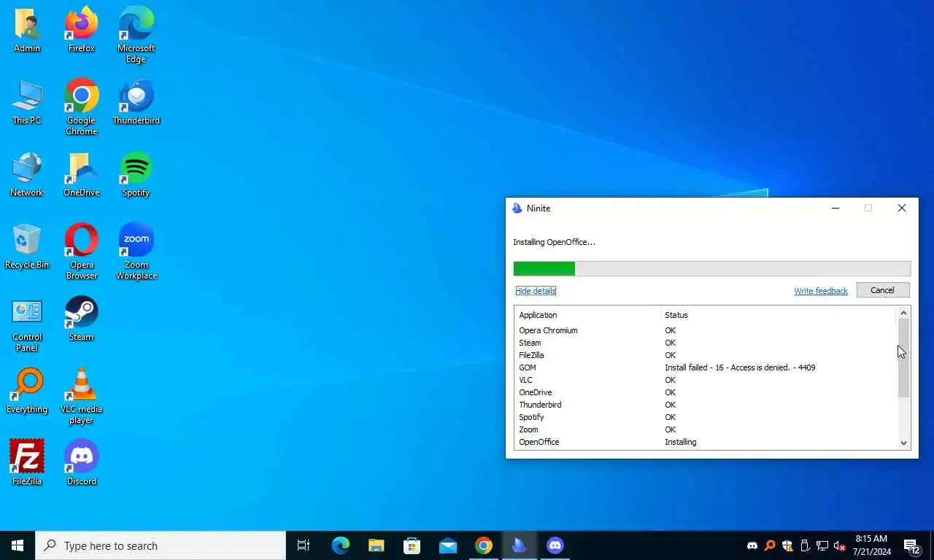Select OneDrive desktop shortcut
This screenshot has height=560, width=934.
pos(82,175)
